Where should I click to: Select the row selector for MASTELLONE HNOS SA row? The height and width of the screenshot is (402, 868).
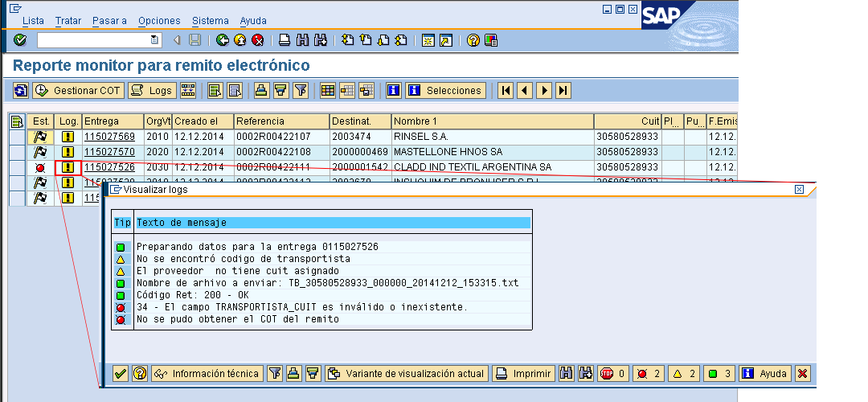18,152
